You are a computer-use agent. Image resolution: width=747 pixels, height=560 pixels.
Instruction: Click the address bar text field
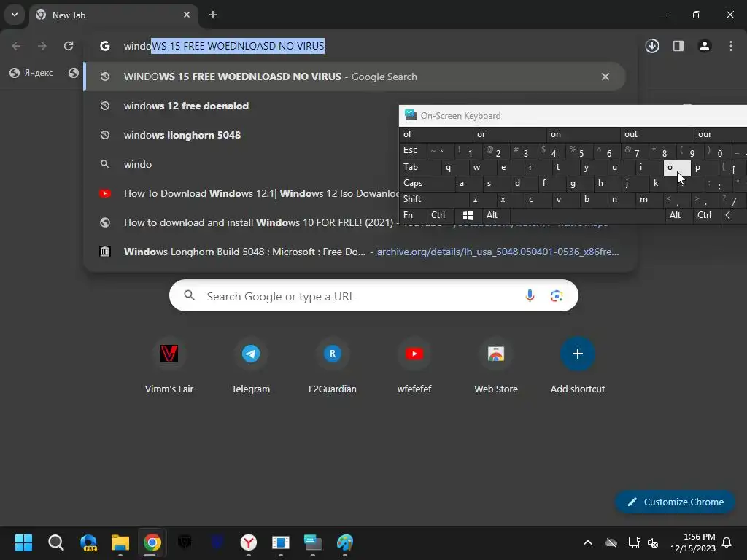(x=362, y=46)
